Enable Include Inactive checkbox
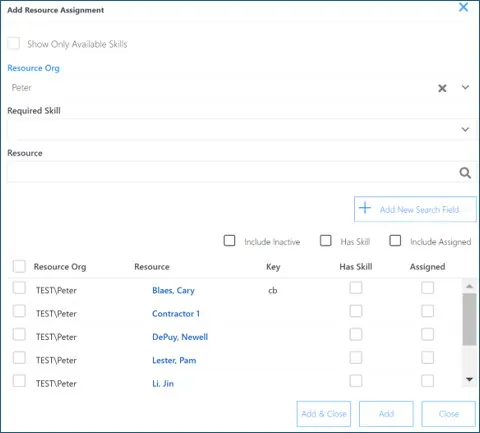This screenshot has height=433, width=480. (229, 241)
